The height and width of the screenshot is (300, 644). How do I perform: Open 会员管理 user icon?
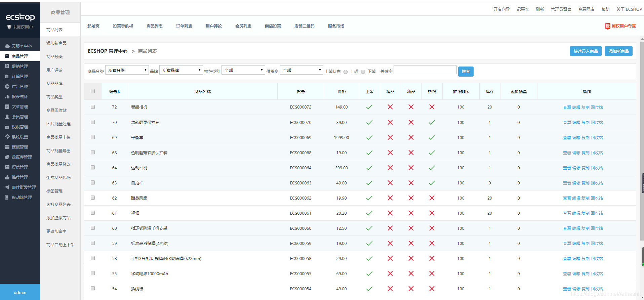tap(7, 117)
